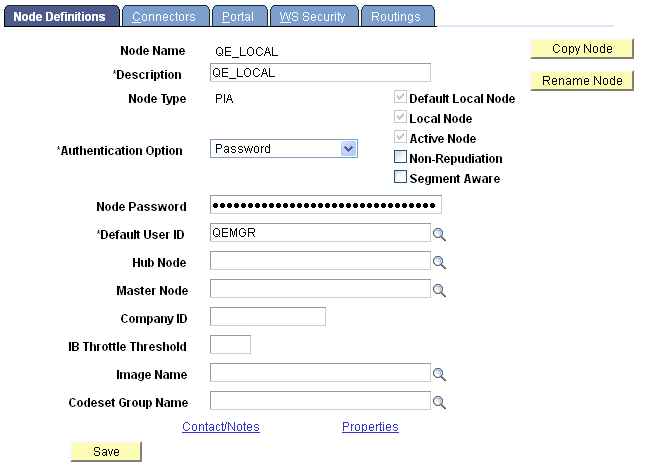Click the Hub Node input field
This screenshot has width=661, height=474.
coord(320,261)
